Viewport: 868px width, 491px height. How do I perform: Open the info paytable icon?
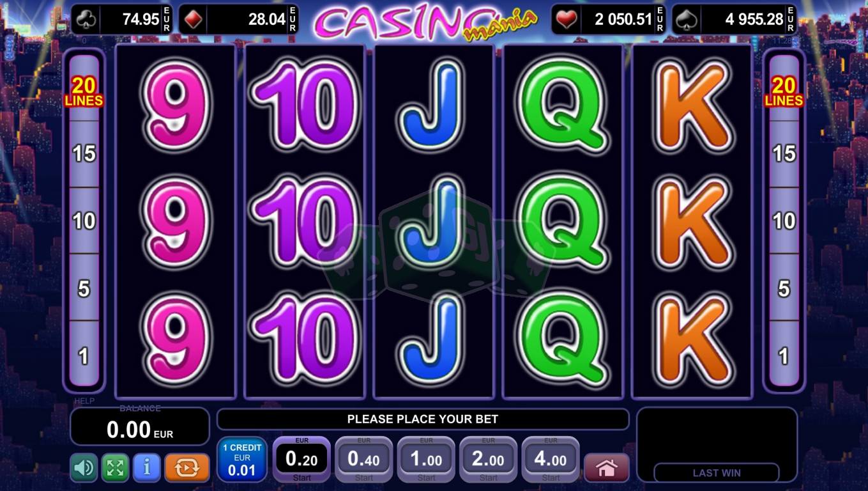pos(147,468)
